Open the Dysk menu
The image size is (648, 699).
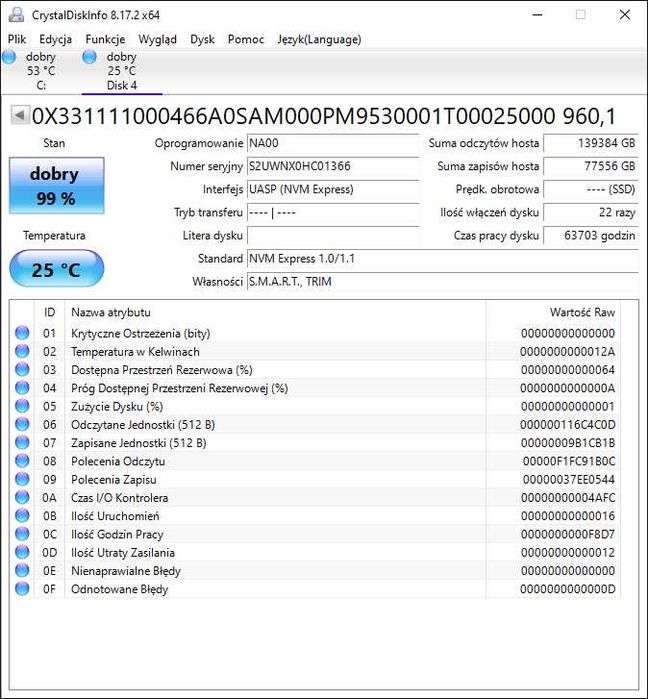[202, 39]
